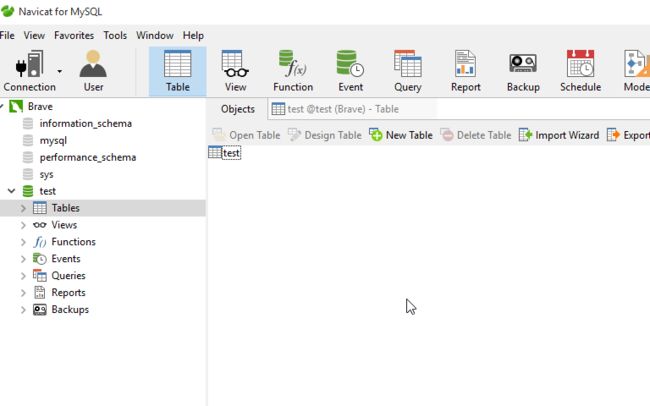This screenshot has height=406, width=650.
Task: Open the Event toolbar icon
Action: pos(350,71)
